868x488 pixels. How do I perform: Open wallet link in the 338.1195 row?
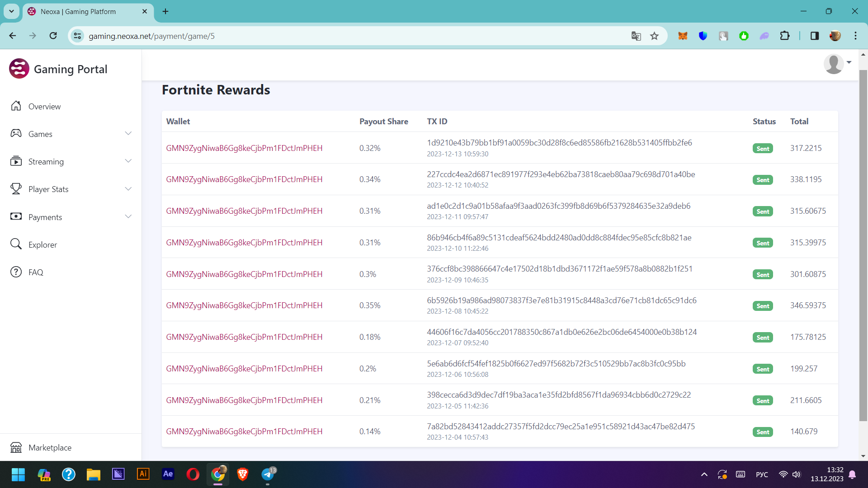(244, 179)
